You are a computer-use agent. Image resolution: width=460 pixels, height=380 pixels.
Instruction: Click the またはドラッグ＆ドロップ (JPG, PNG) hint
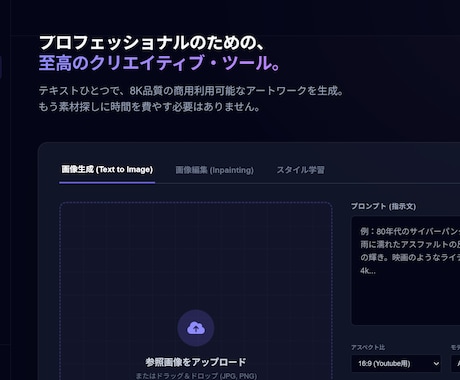click(x=196, y=376)
